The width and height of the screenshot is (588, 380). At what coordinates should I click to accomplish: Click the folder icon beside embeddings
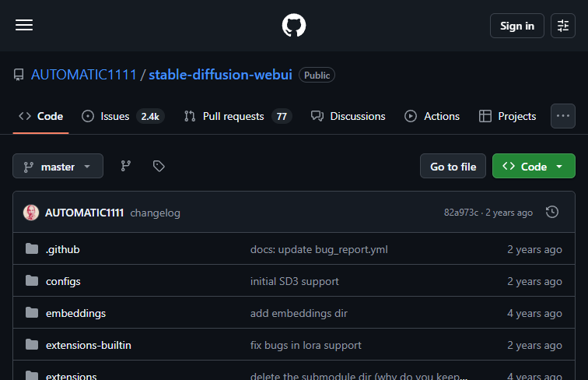pyautogui.click(x=32, y=312)
